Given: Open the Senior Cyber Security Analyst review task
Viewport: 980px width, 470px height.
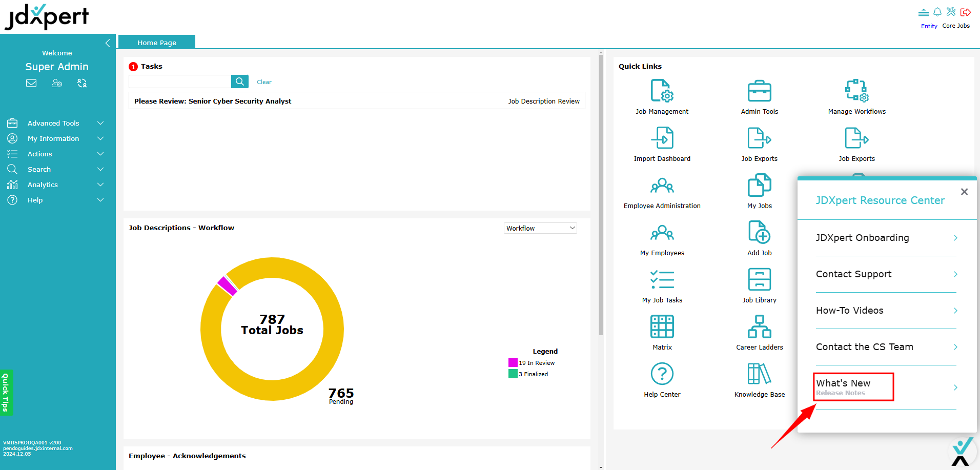Looking at the screenshot, I should click(357, 101).
